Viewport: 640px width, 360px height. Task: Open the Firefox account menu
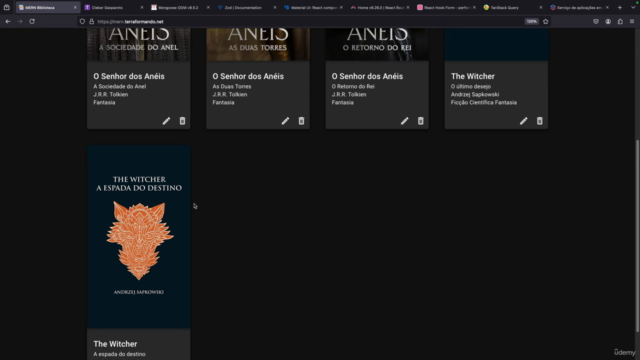(608, 22)
